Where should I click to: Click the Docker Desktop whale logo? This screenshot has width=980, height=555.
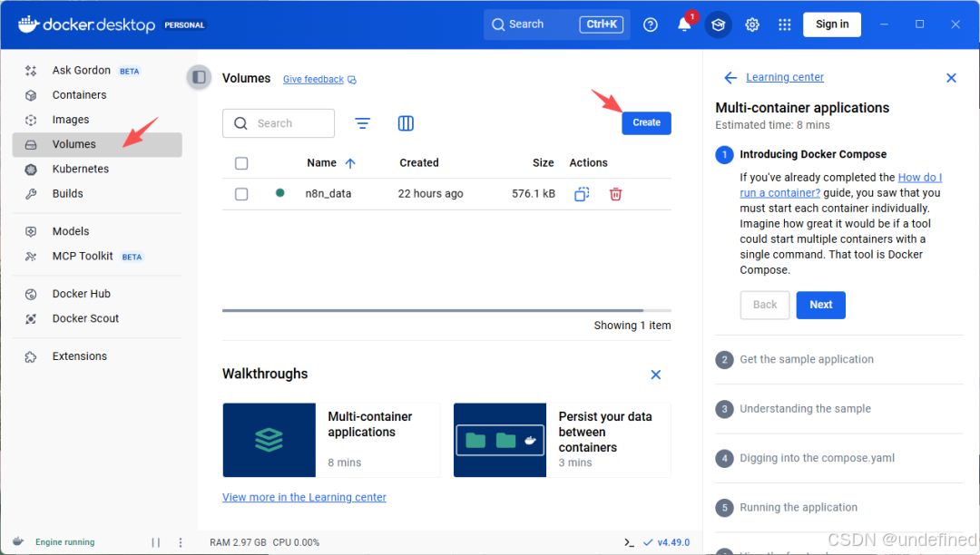pos(29,24)
